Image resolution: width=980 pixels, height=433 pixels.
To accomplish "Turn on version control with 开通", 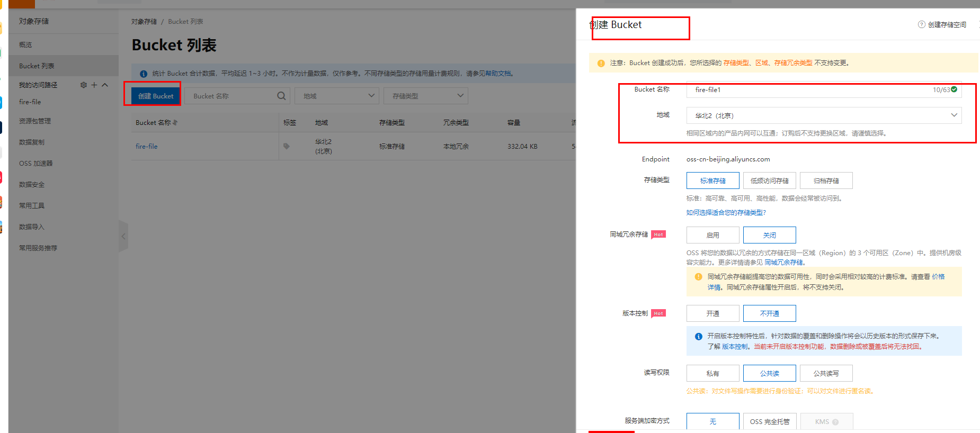I will [713, 313].
